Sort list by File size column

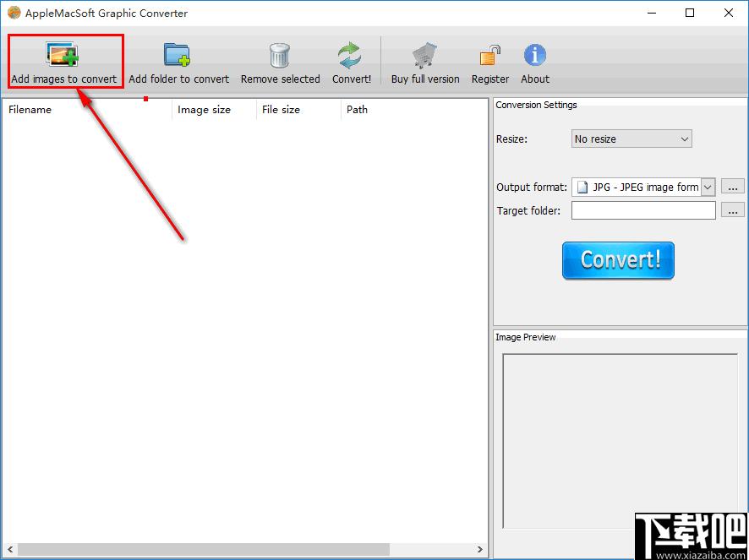[x=298, y=109]
